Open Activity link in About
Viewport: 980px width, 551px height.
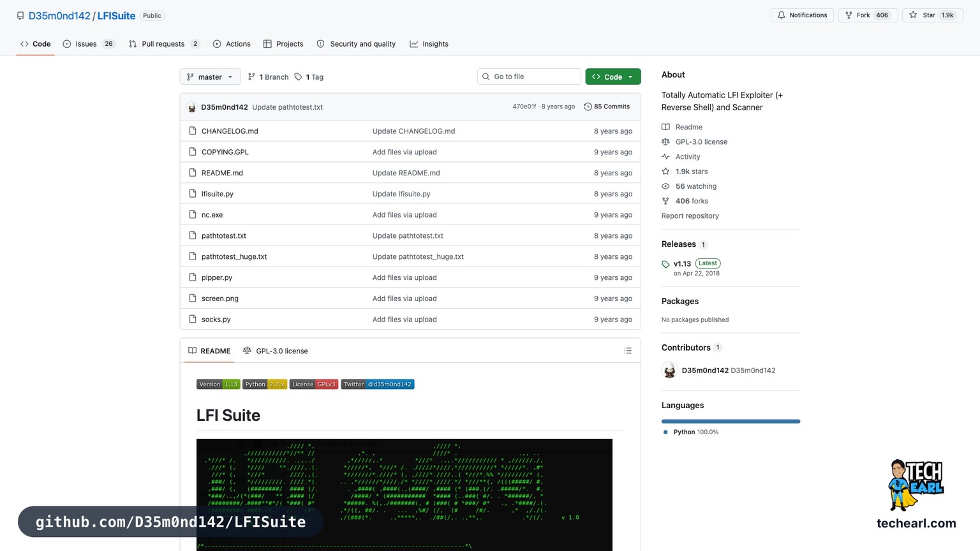681,156
